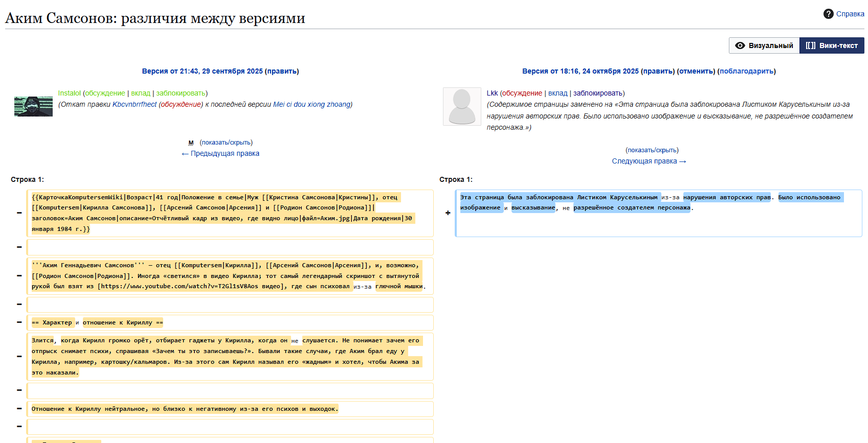This screenshot has width=868, height=443.
Task: Open Mei ci dou xiong zhoang link
Action: point(311,104)
